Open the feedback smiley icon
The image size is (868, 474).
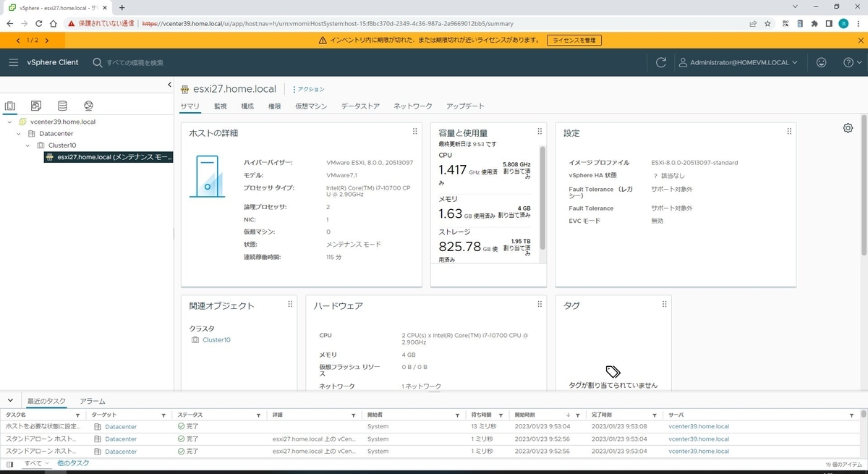click(821, 63)
